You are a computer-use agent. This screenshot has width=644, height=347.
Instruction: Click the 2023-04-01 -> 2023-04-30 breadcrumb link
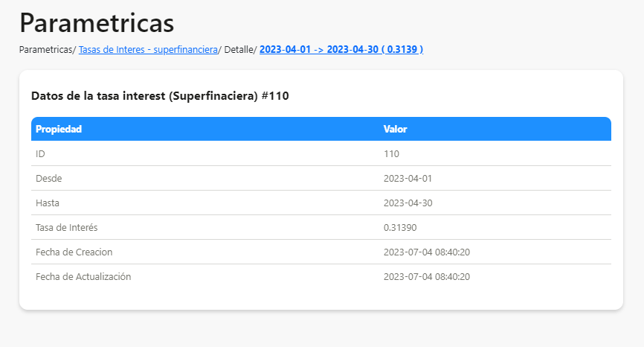tap(341, 49)
